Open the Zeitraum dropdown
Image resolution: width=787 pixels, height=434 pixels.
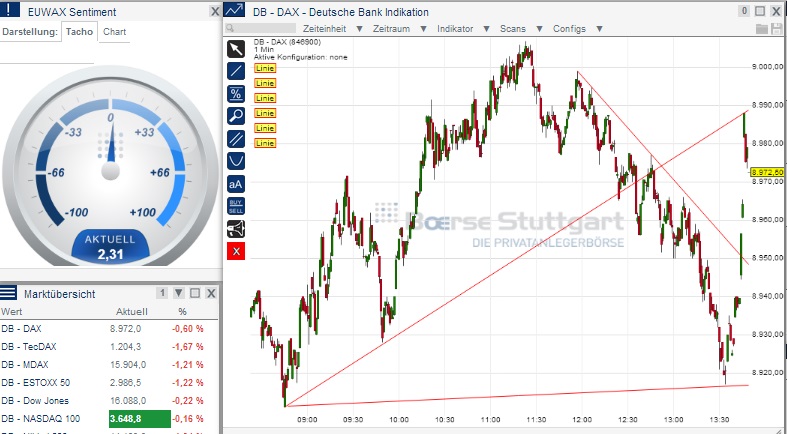[400, 29]
